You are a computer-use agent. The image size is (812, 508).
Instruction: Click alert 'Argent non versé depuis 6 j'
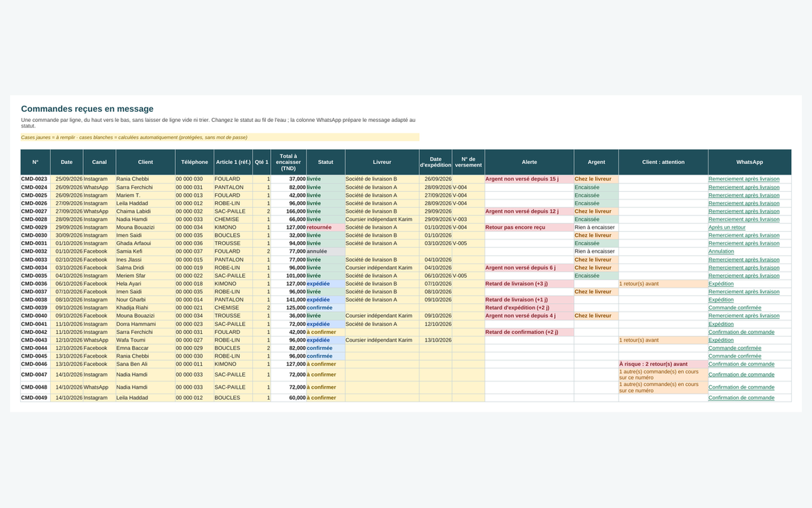click(529, 268)
